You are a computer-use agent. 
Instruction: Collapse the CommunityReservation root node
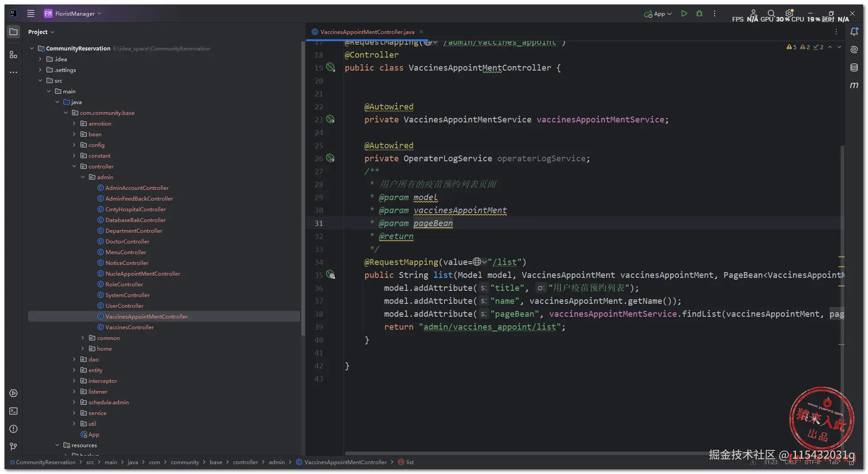tap(32, 48)
